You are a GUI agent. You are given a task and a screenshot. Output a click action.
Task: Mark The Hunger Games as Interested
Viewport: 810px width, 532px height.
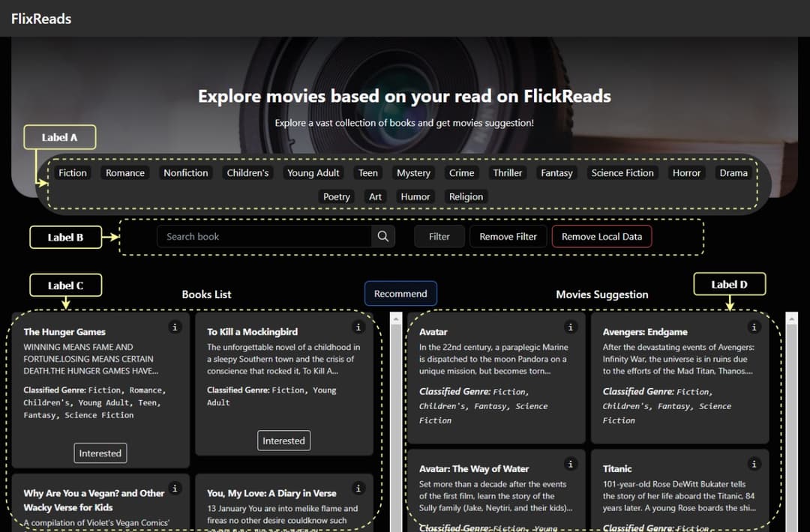[100, 453]
